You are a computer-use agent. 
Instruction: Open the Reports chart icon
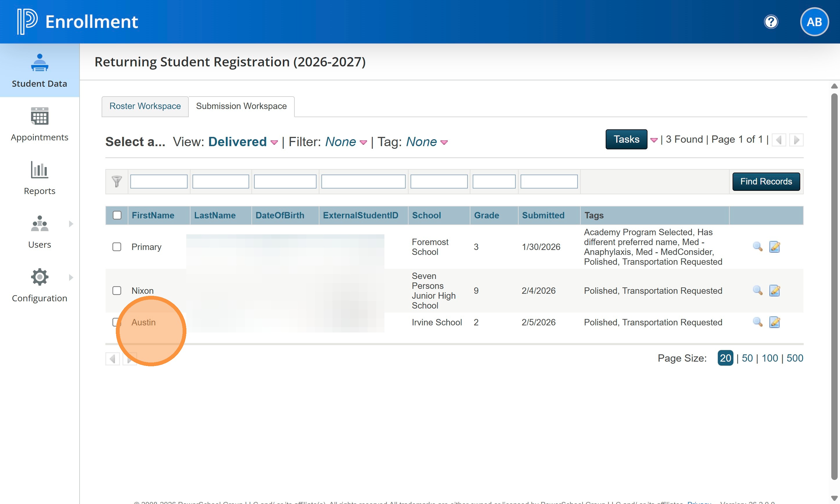[x=39, y=170]
